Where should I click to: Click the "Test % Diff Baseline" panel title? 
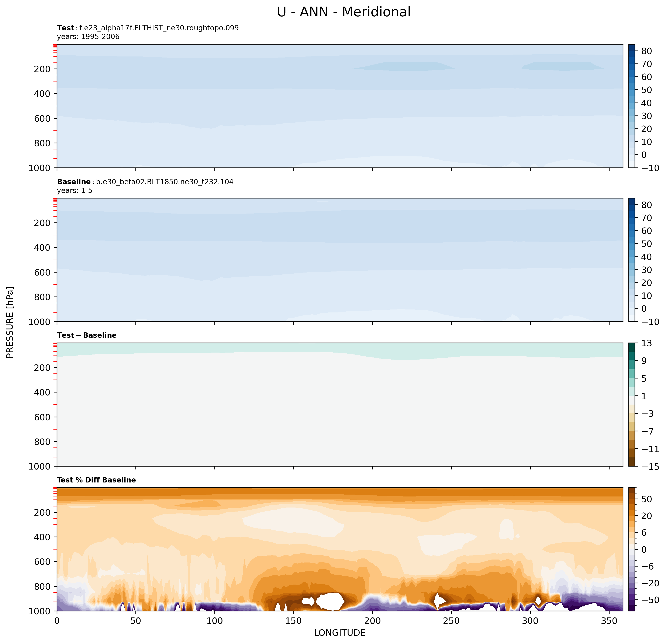tap(97, 480)
